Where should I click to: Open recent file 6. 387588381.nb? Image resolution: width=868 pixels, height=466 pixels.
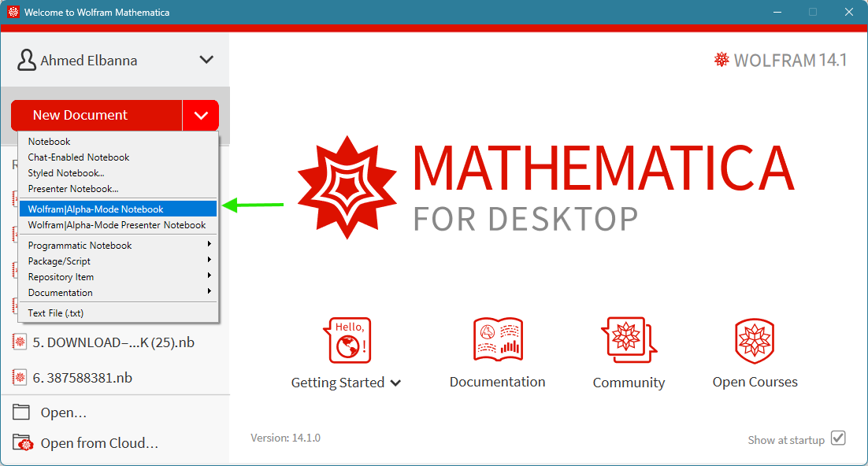click(x=83, y=378)
